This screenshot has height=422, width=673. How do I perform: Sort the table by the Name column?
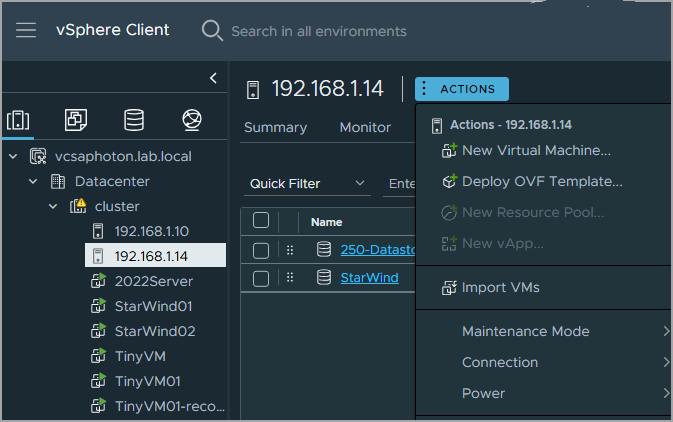[327, 222]
